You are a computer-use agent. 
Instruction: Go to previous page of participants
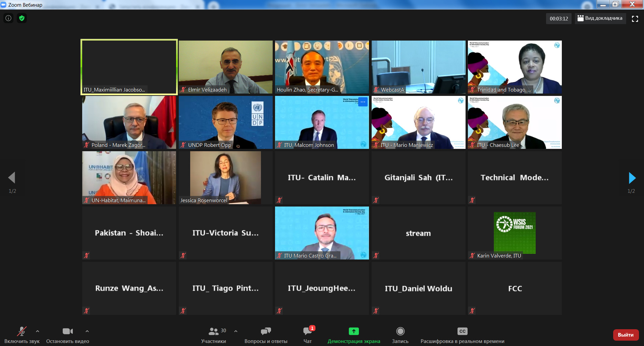pos(12,178)
